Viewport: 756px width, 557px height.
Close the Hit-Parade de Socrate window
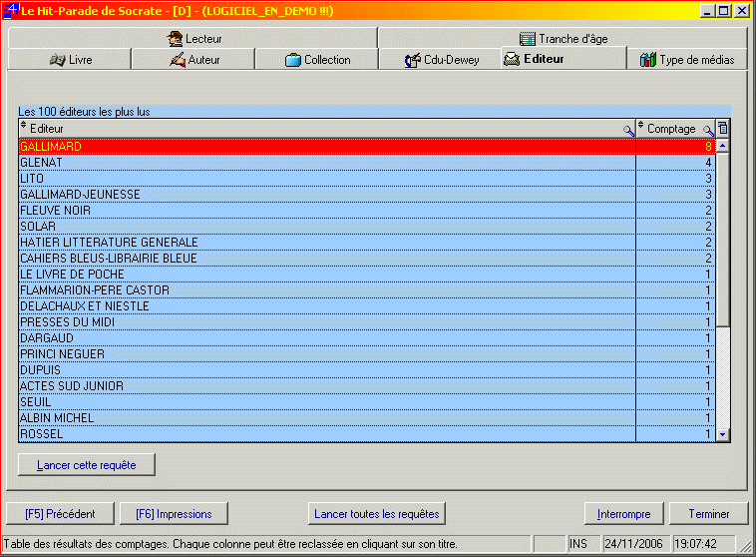(x=741, y=11)
